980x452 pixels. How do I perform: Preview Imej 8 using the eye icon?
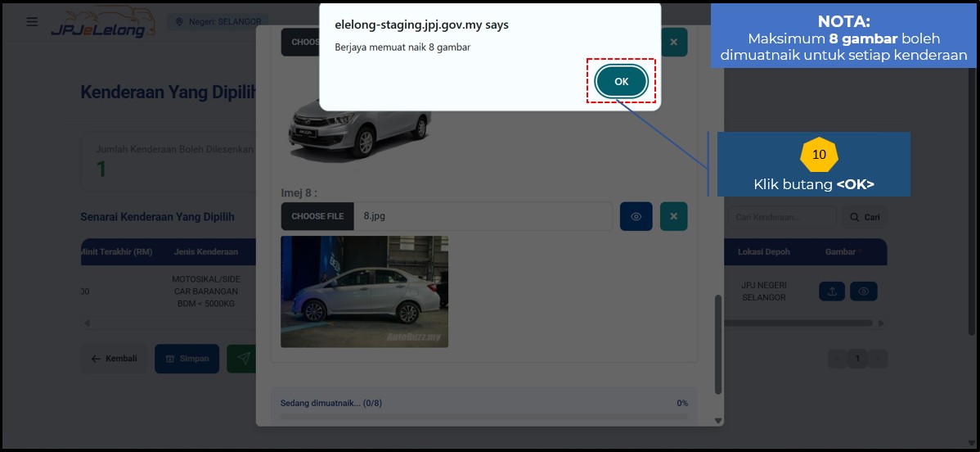[636, 216]
